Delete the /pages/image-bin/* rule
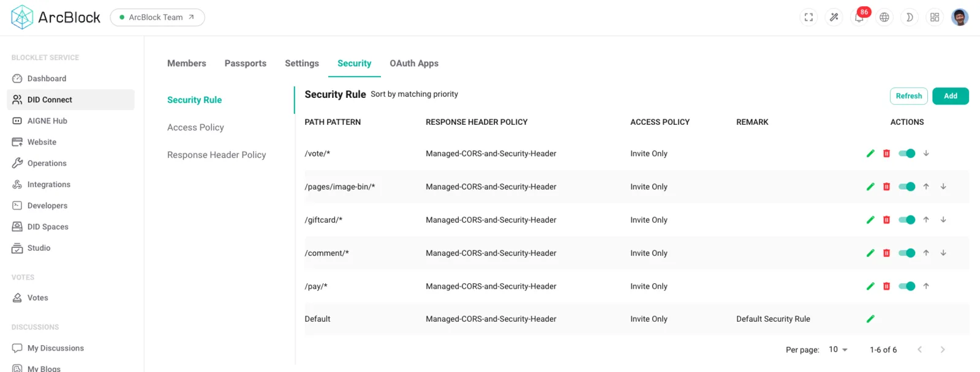 click(x=886, y=187)
